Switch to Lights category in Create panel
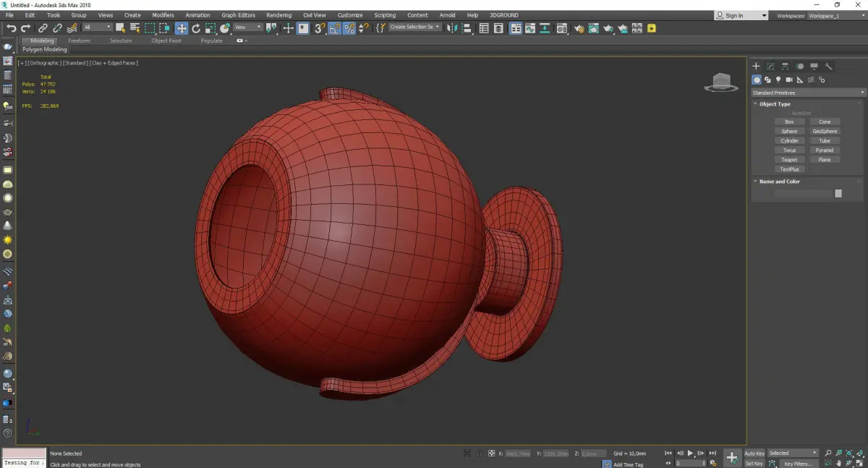This screenshot has height=468, width=868. coord(778,80)
